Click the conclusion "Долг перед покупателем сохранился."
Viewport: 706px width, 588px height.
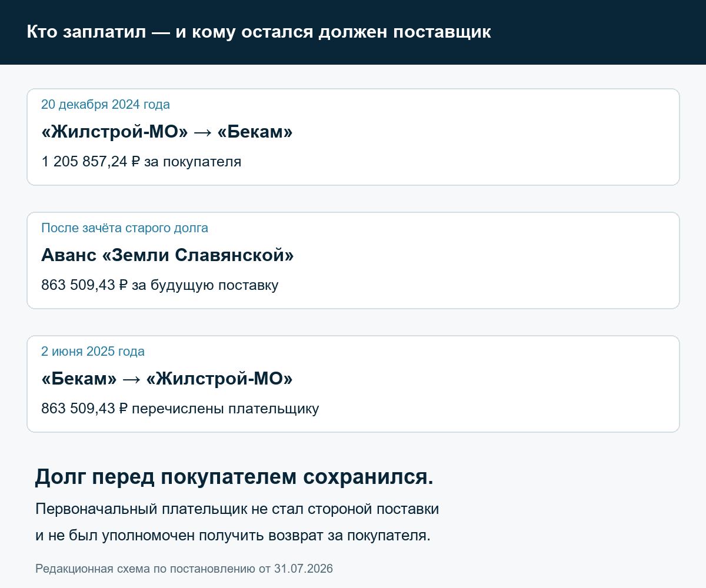pos(234,477)
